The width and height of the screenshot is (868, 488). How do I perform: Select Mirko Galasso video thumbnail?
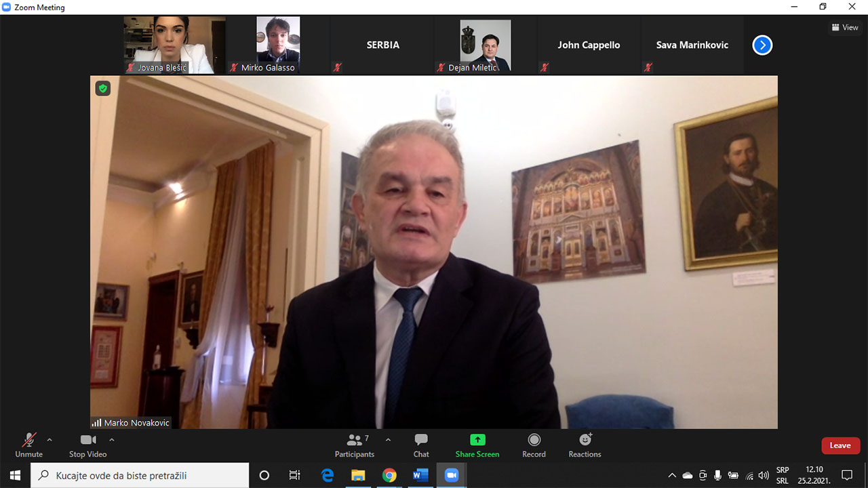pos(278,45)
